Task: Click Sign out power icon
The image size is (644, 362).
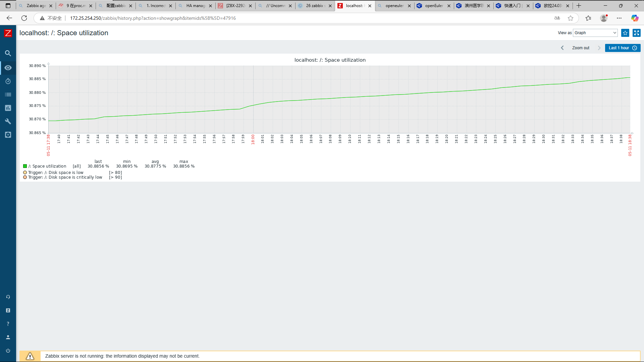Action: coord(8,351)
